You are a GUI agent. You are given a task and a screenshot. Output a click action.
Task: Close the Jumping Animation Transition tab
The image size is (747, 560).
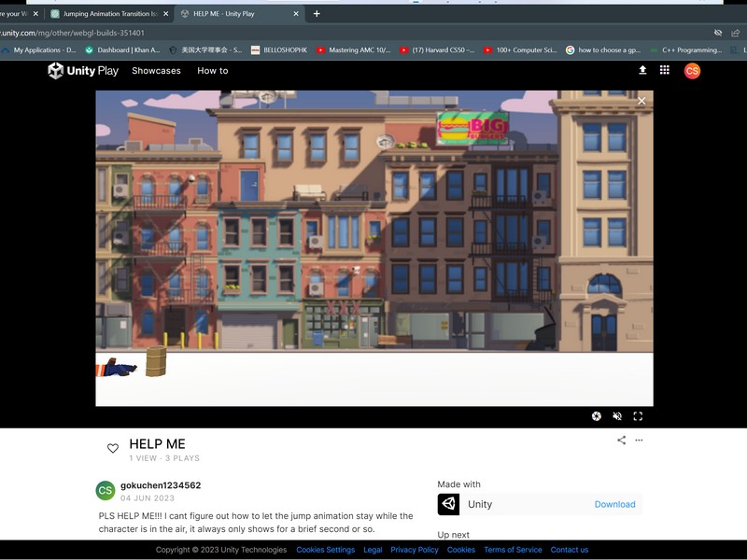coord(166,14)
